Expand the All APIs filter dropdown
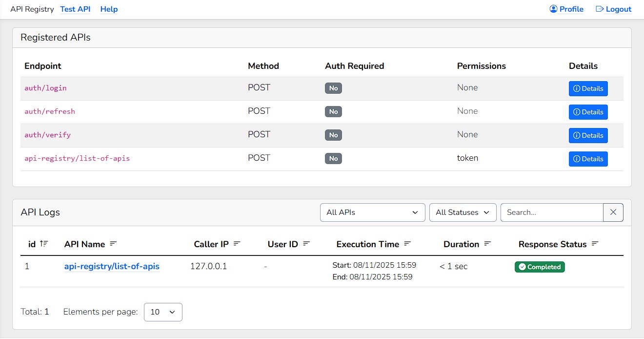This screenshot has width=644, height=339. pos(373,212)
